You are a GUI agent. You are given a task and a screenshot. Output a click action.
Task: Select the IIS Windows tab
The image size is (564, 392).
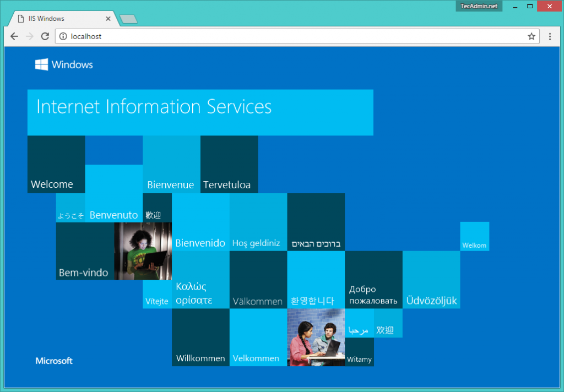coord(61,19)
